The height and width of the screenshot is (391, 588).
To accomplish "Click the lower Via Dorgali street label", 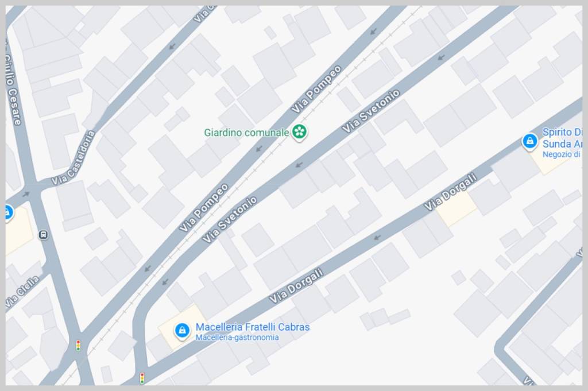I will coord(296,286).
